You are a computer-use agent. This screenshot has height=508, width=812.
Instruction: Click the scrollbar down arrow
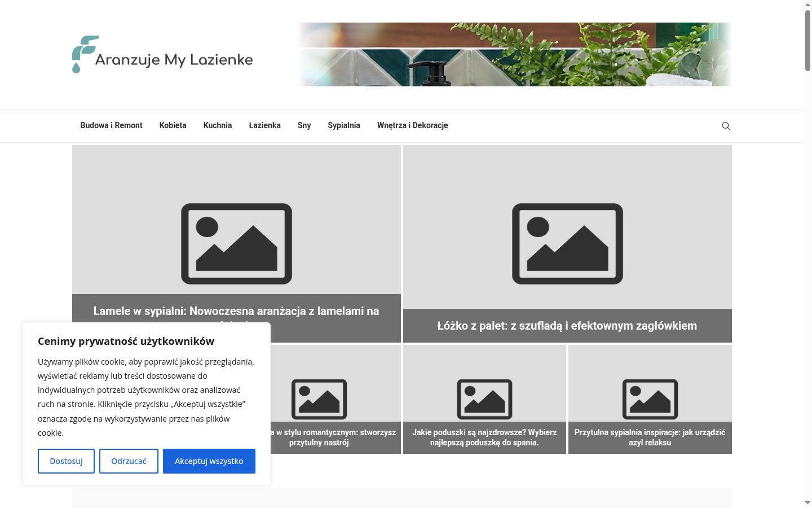pos(807,502)
